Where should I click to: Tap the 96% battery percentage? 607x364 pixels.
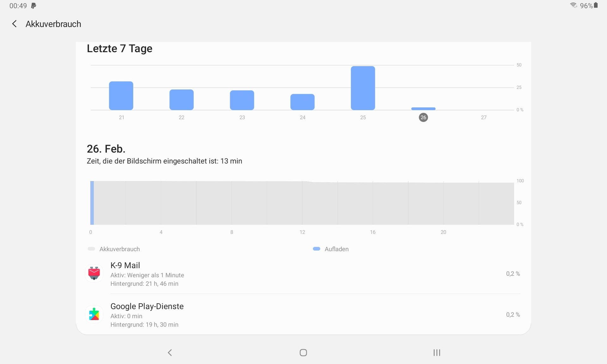pos(586,6)
